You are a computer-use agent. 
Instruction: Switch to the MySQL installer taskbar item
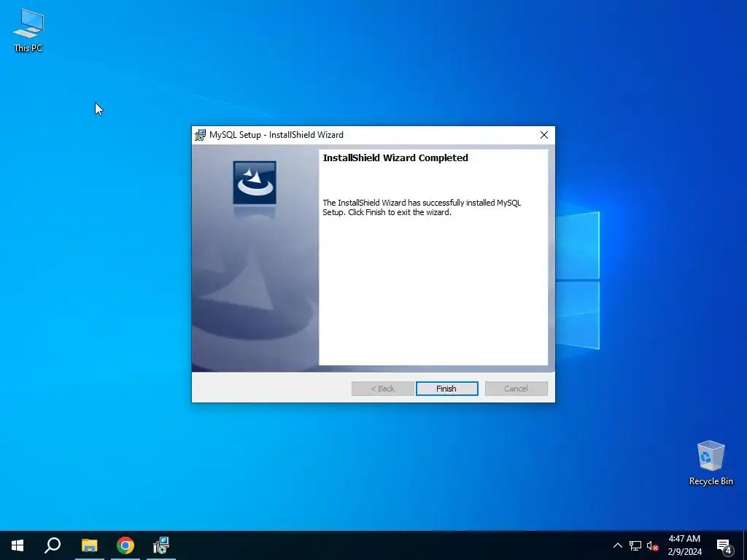(161, 545)
